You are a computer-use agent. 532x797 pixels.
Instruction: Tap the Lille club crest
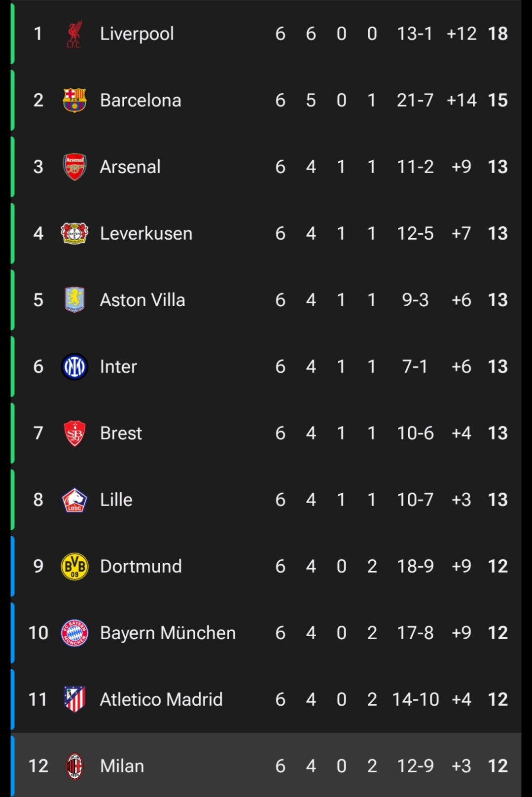74,500
